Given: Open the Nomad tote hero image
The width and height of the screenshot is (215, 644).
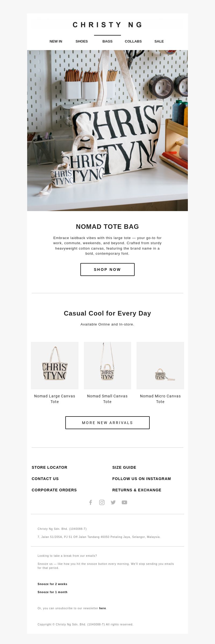Looking at the screenshot, I should coord(107,131).
